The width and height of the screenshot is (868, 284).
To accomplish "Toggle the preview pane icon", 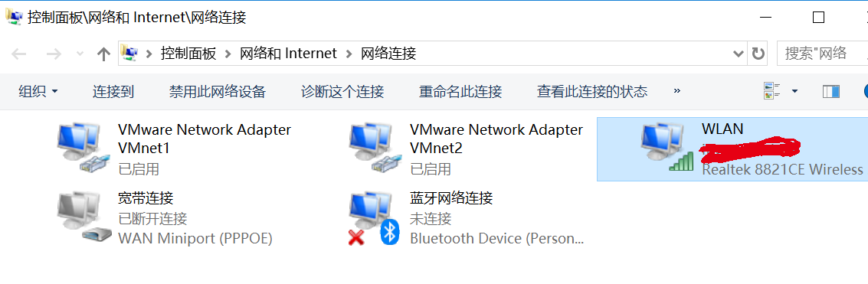I will point(831,91).
